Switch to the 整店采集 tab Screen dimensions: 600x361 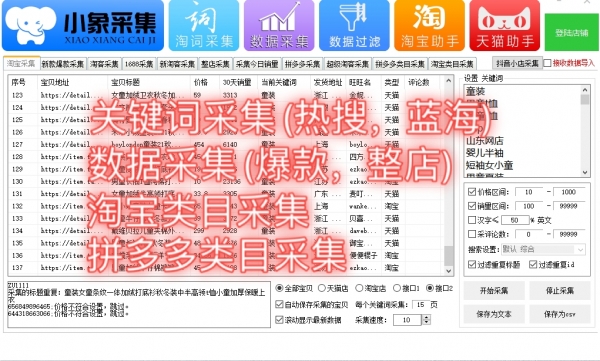[215, 64]
